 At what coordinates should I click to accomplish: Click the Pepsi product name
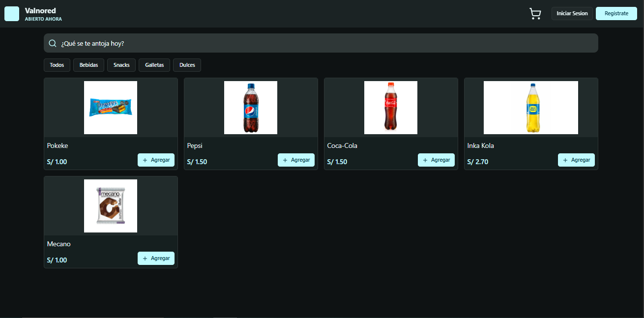pos(195,146)
